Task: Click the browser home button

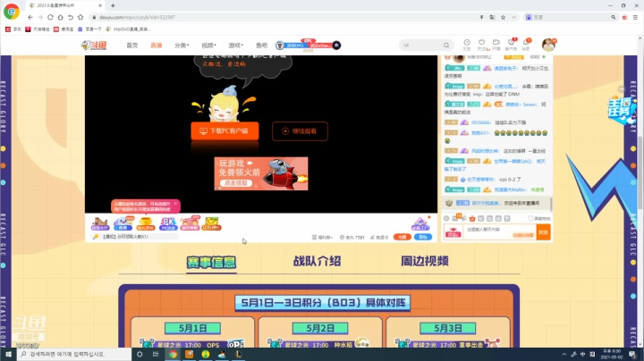Action: tap(61, 17)
